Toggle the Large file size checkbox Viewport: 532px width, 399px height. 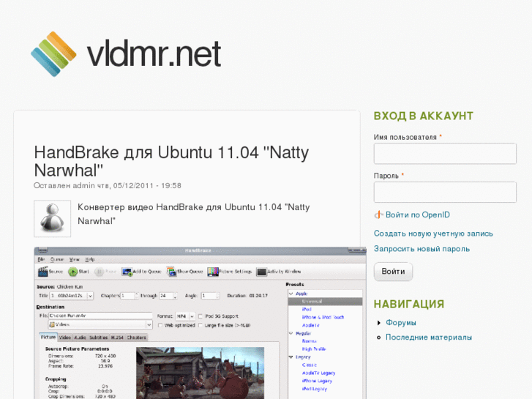coord(201,325)
